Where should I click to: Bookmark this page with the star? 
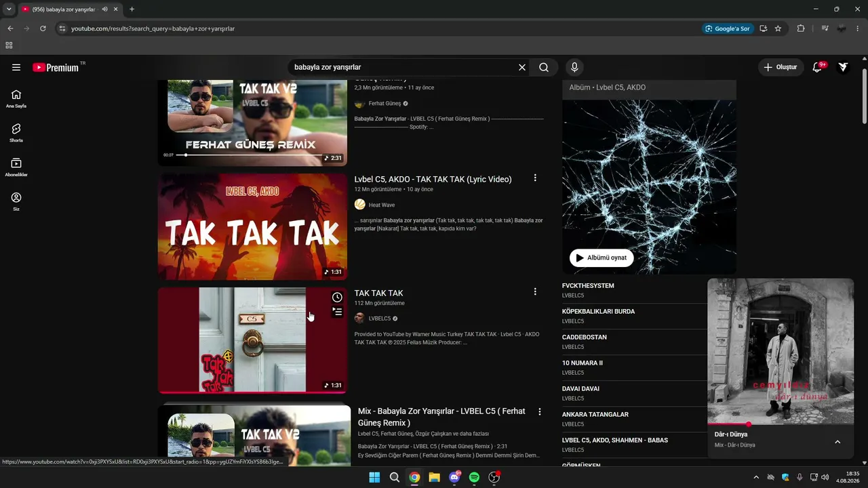coord(778,28)
